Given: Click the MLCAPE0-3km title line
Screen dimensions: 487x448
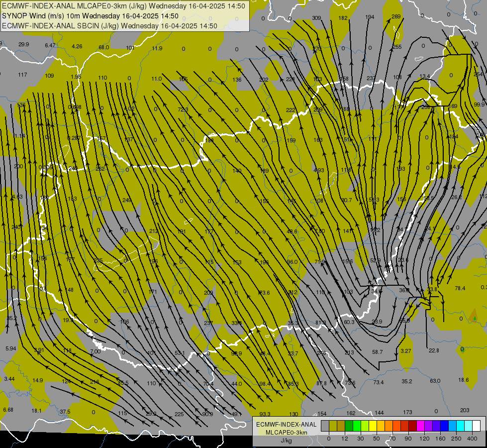Looking at the screenshot, I should point(123,6).
